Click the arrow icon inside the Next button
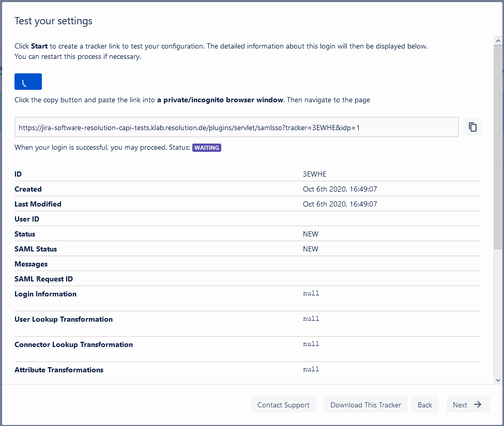This screenshot has width=504, height=426. tap(477, 404)
